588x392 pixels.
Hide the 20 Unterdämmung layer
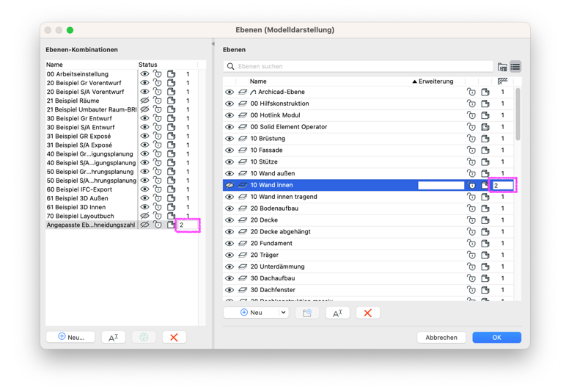tap(229, 266)
